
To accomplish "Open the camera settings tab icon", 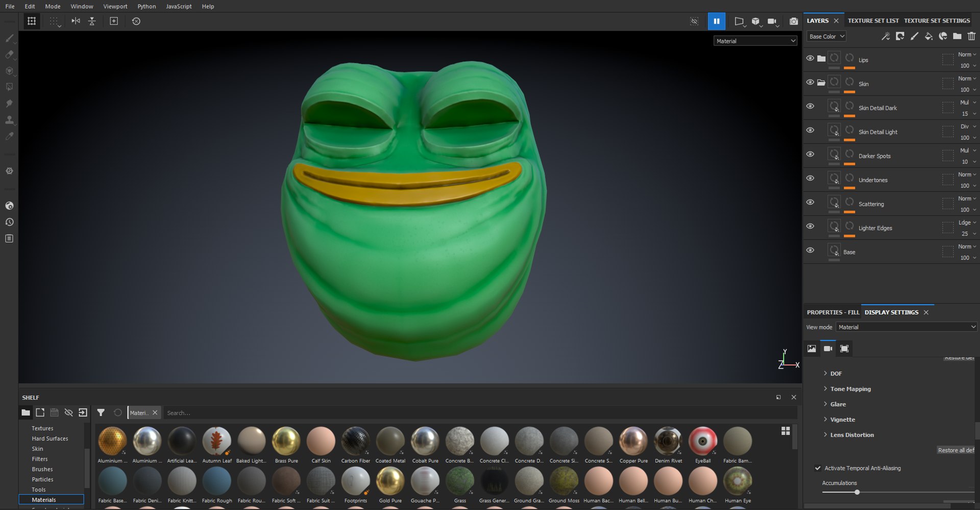I will 828,349.
